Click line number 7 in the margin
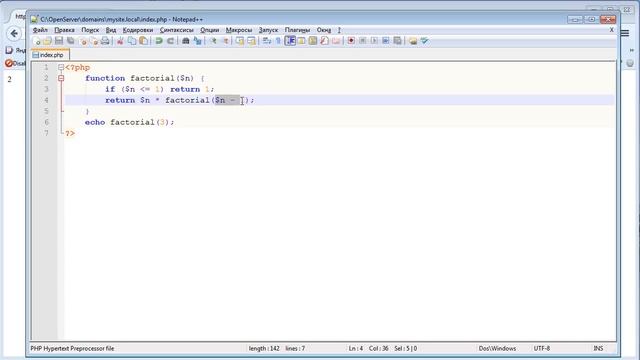The image size is (640, 360). tap(47, 133)
